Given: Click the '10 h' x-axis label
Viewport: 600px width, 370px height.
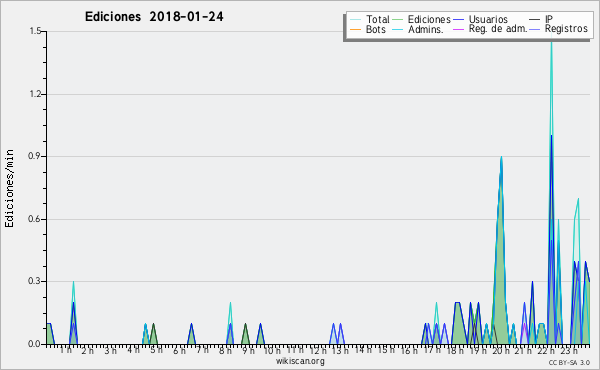Looking at the screenshot, I should tap(272, 350).
